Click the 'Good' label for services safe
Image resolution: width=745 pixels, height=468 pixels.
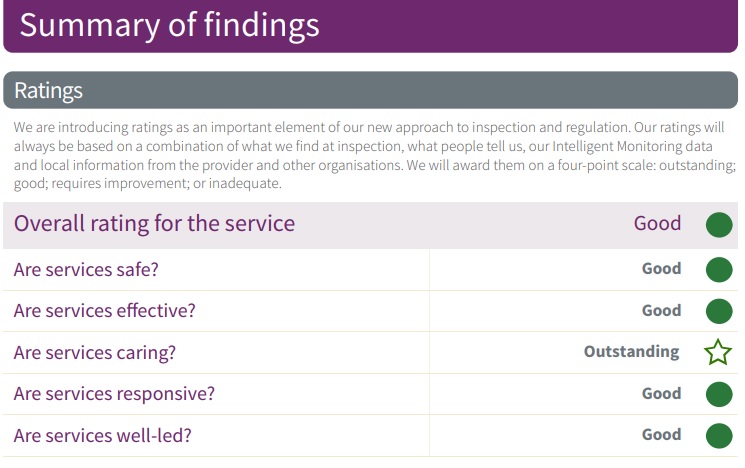click(x=661, y=268)
